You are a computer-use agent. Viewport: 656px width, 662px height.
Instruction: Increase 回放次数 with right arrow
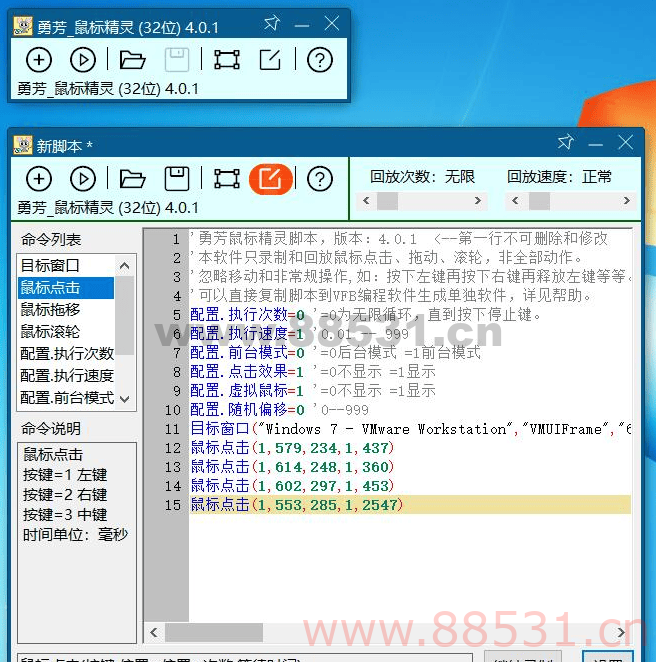click(478, 201)
